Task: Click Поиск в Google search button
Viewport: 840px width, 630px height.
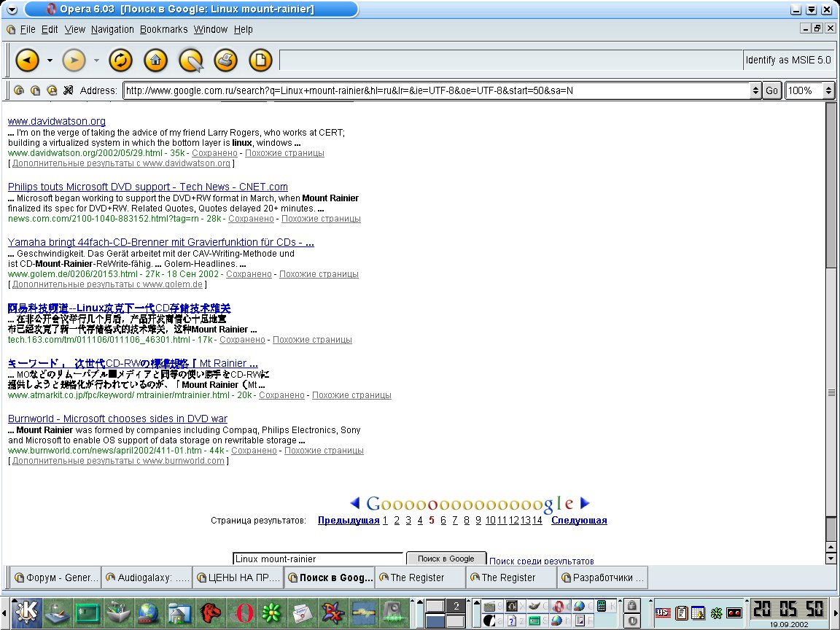Action: [x=446, y=559]
